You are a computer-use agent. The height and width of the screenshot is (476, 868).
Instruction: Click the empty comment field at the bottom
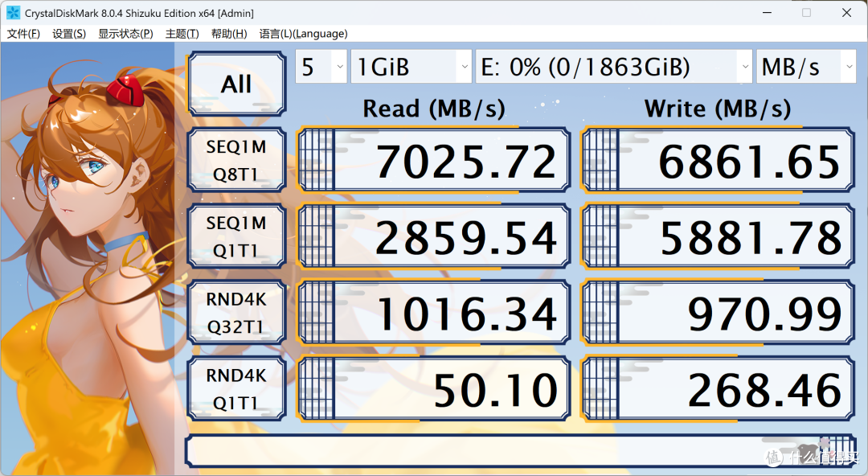pyautogui.click(x=520, y=450)
